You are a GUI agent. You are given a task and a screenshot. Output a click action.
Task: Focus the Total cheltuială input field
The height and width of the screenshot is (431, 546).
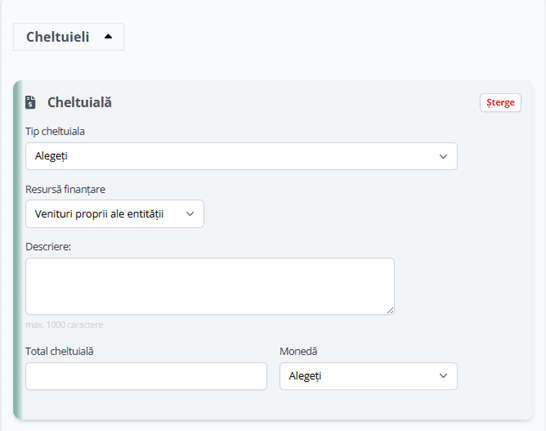[146, 376]
